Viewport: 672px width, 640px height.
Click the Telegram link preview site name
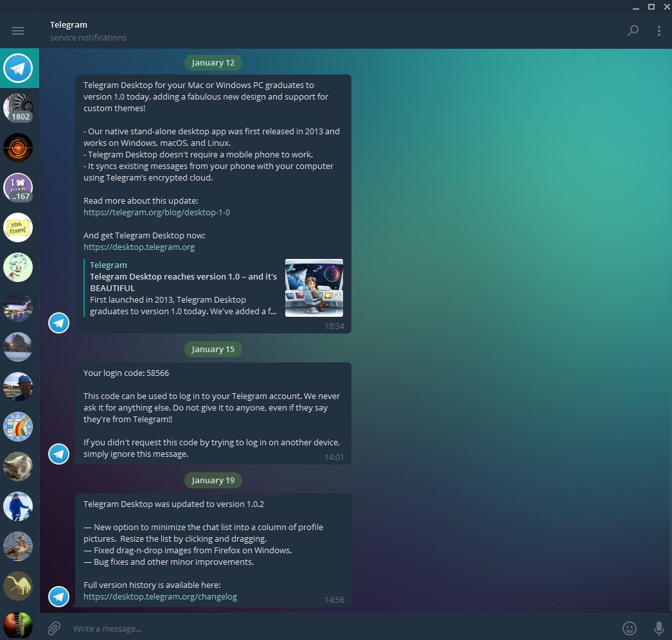click(109, 265)
